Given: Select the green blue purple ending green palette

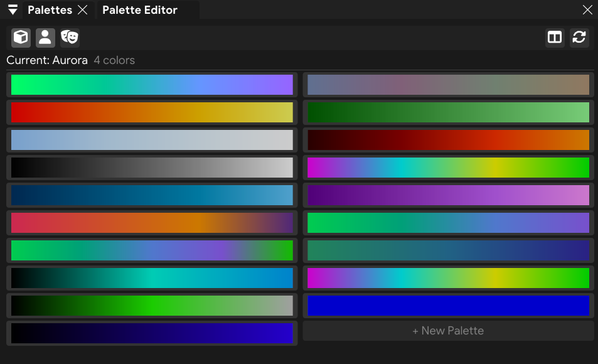Looking at the screenshot, I should click(152, 250).
